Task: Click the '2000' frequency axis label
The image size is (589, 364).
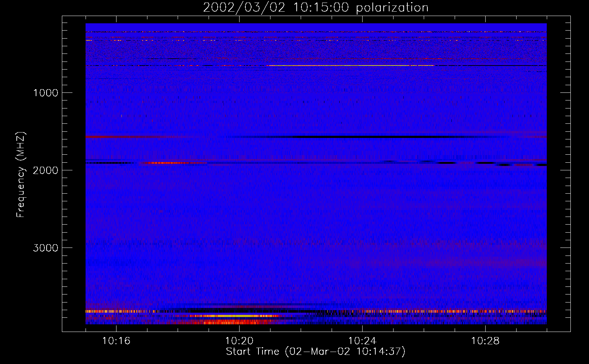Action: (46, 170)
